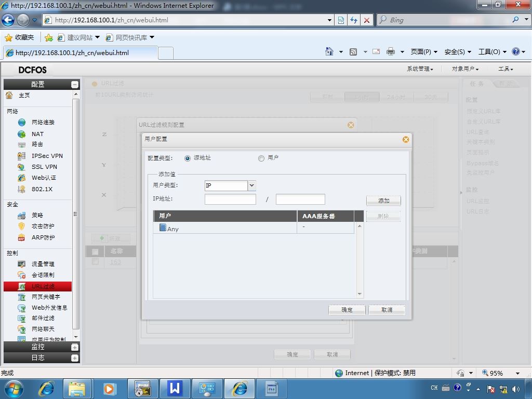The image size is (532, 399).
Task: Open the 用户类型 IP dropdown
Action: pyautogui.click(x=251, y=185)
